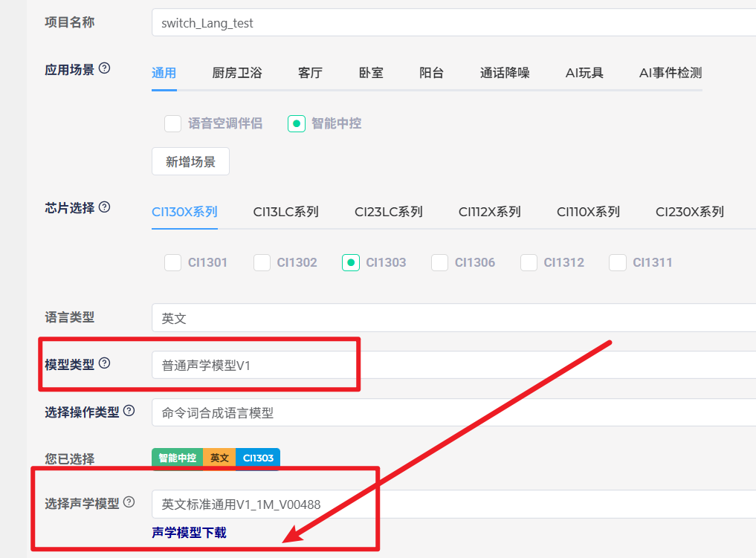Open the CI13LC系列 chip tab
The image size is (756, 558).
[286, 212]
